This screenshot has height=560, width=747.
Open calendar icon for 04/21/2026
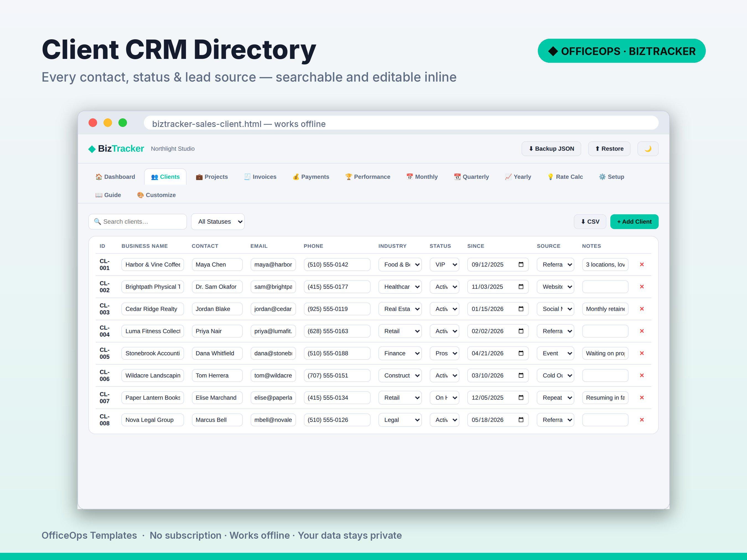[521, 353]
